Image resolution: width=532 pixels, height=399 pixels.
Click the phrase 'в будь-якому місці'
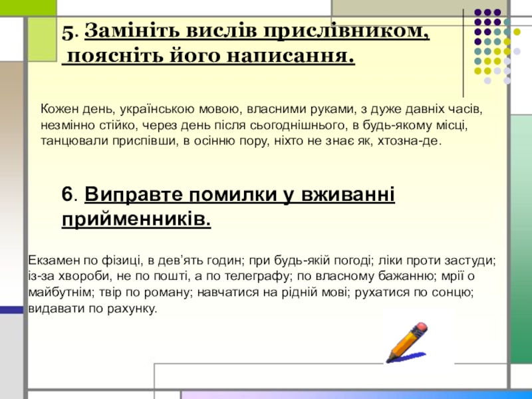click(x=408, y=125)
